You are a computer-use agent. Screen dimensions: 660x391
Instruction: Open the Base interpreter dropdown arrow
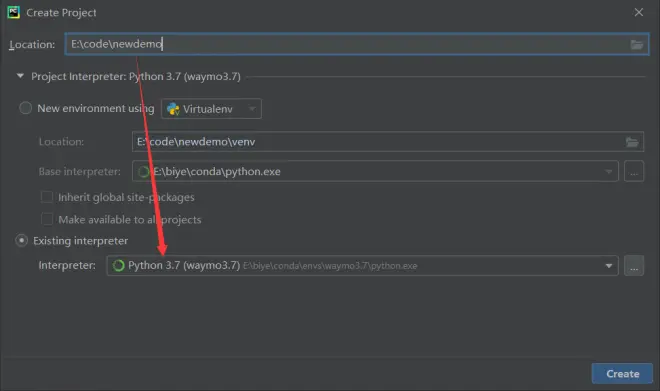pos(609,171)
